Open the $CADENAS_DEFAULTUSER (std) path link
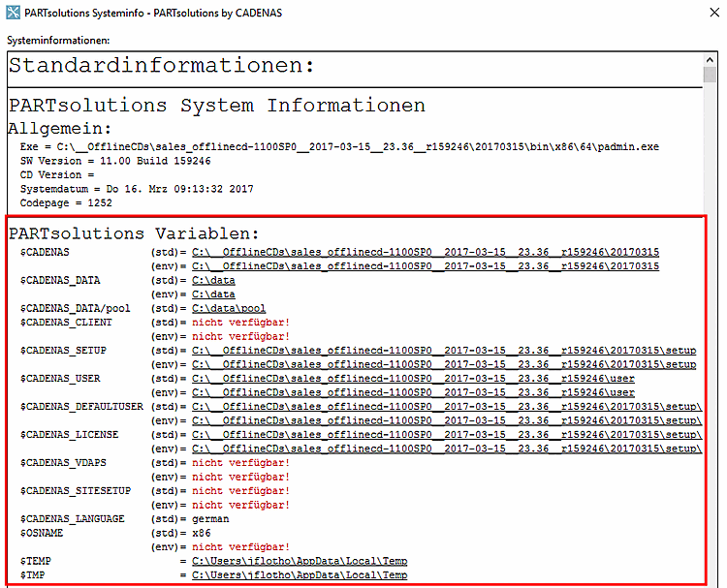727x588 pixels. (x=447, y=406)
